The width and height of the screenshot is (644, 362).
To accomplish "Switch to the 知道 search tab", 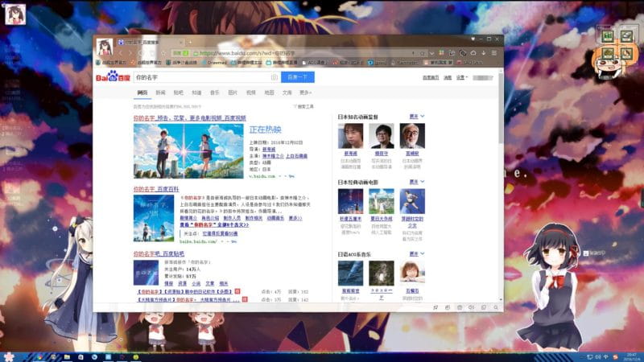I will (x=196, y=93).
